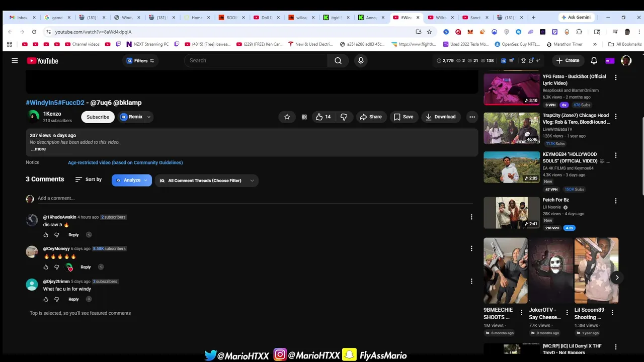Like @CeyMoneyy's fire emoji comment
Image resolution: width=644 pixels, height=362 pixels.
click(46, 267)
